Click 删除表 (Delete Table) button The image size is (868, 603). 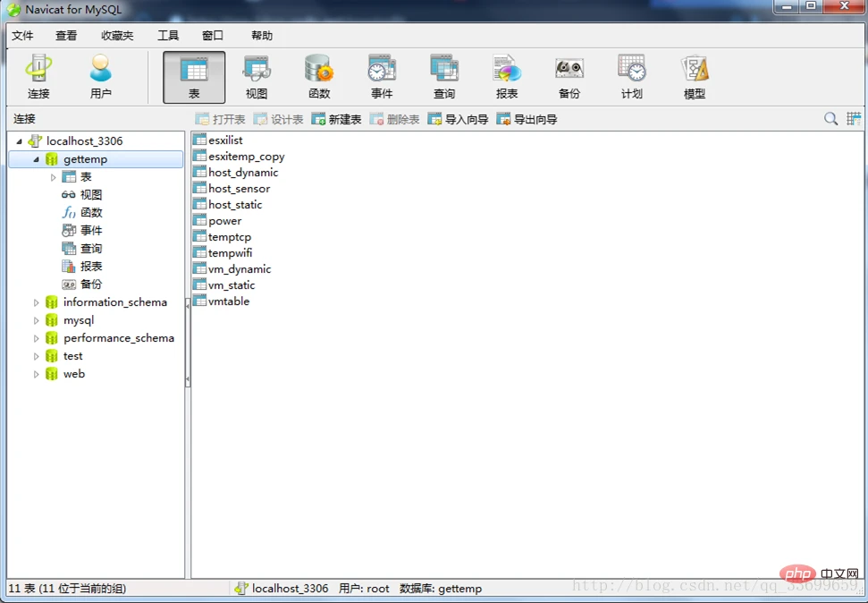(395, 119)
